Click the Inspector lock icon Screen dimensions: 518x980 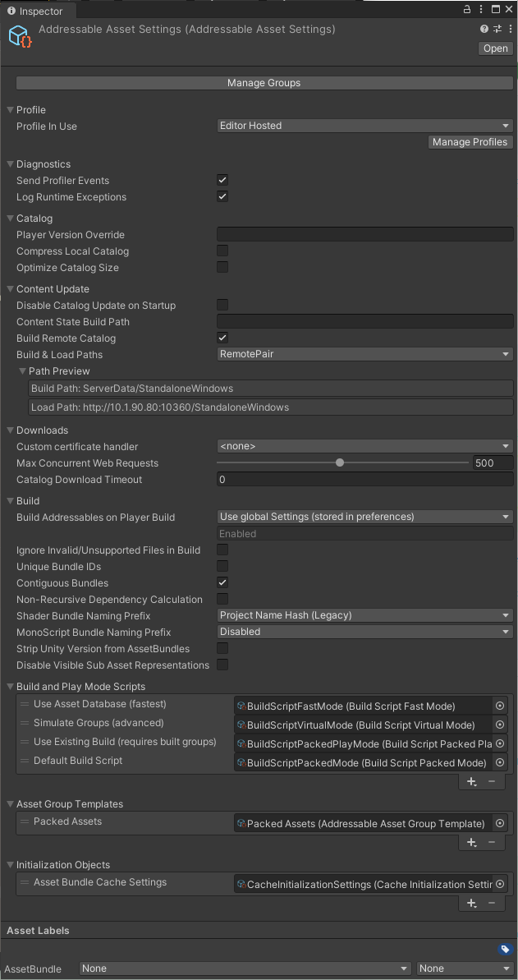point(467,9)
